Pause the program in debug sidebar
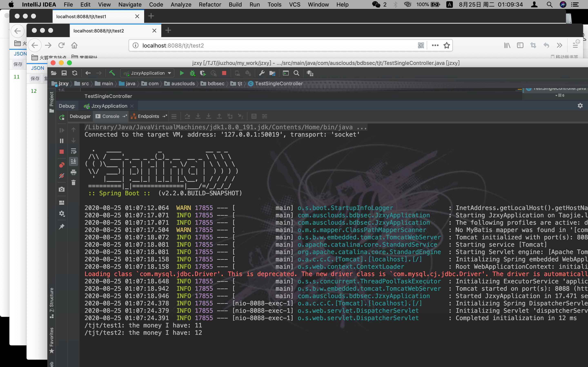Screen dimensions: 588x367 [62, 141]
